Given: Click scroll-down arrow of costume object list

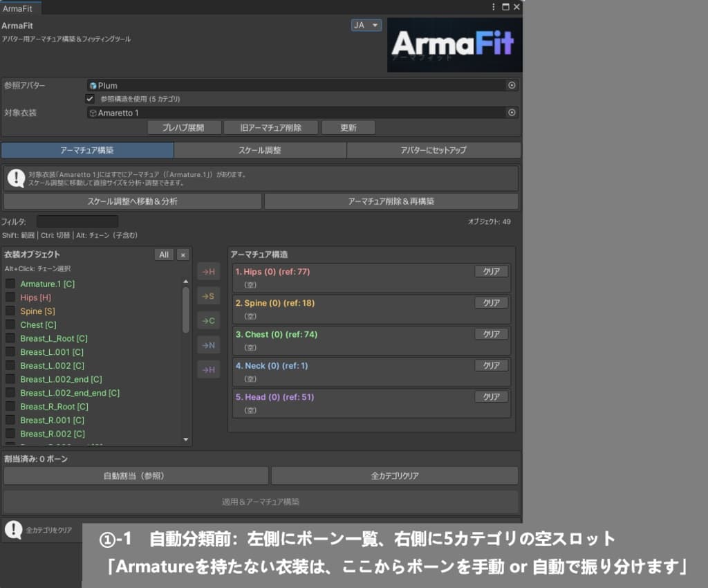Looking at the screenshot, I should coord(185,439).
